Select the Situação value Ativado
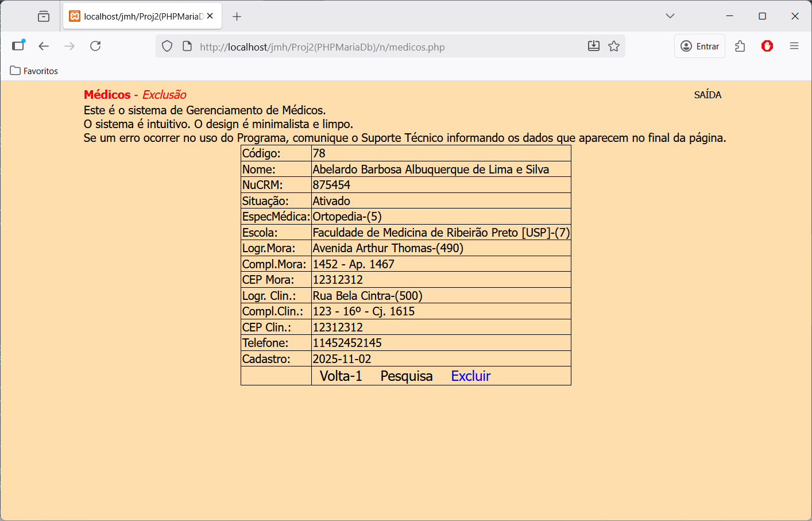This screenshot has height=521, width=812. pyautogui.click(x=441, y=200)
